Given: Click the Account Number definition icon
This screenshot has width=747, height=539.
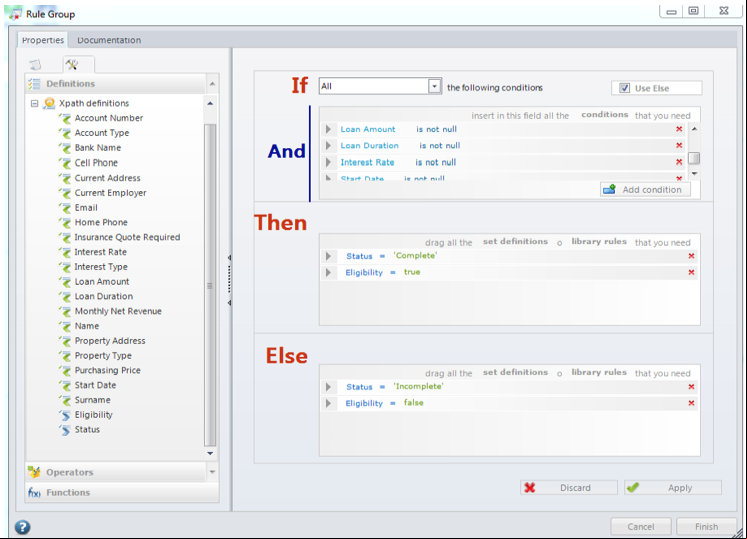Looking at the screenshot, I should click(x=65, y=118).
